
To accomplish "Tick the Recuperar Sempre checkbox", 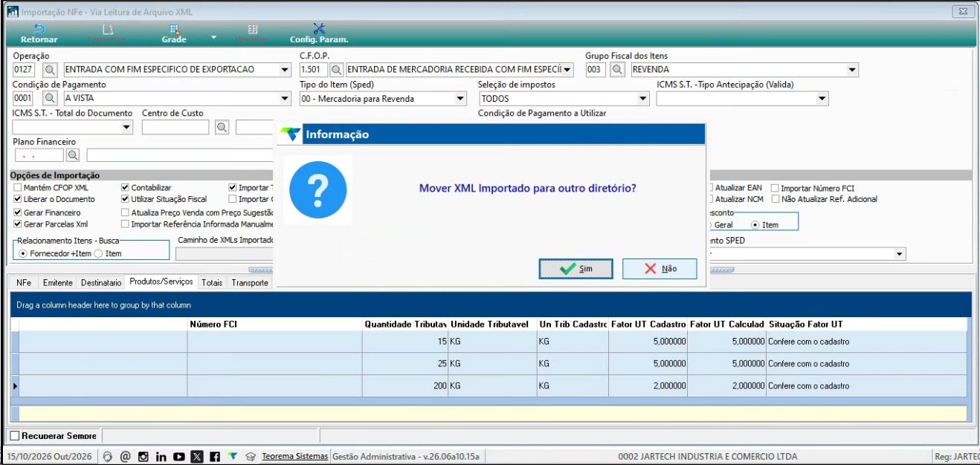I will (x=15, y=435).
